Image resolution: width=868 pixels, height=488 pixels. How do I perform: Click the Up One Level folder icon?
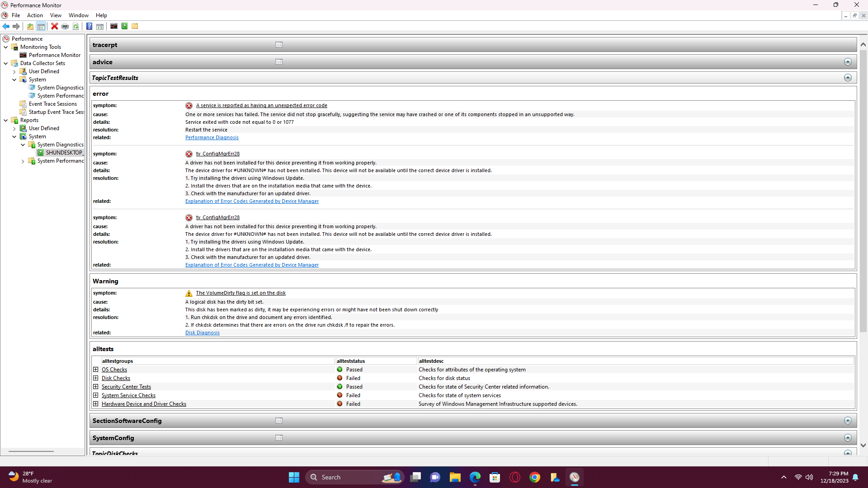click(30, 26)
